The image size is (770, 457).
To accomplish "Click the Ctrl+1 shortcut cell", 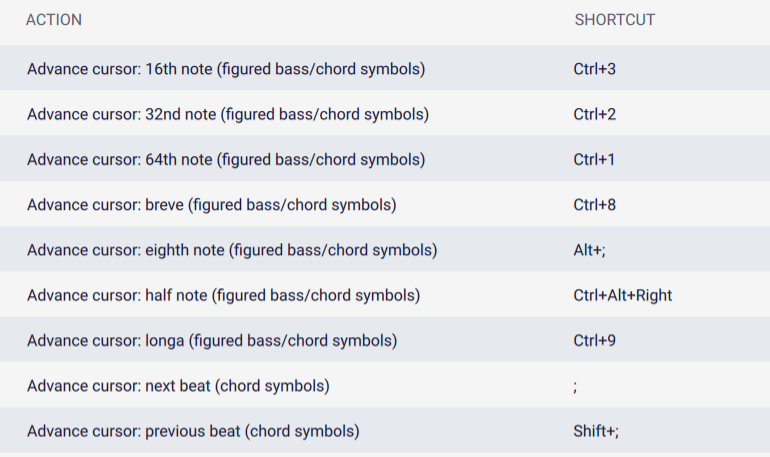I will (x=594, y=160).
